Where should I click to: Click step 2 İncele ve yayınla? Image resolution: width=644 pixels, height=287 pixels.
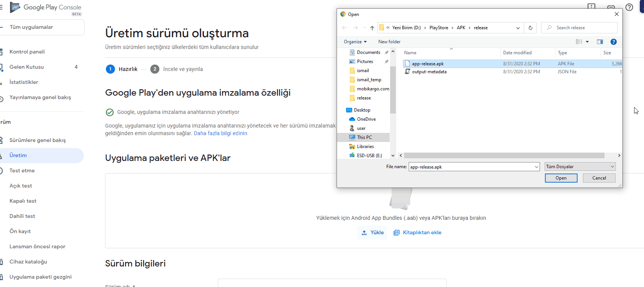point(176,69)
